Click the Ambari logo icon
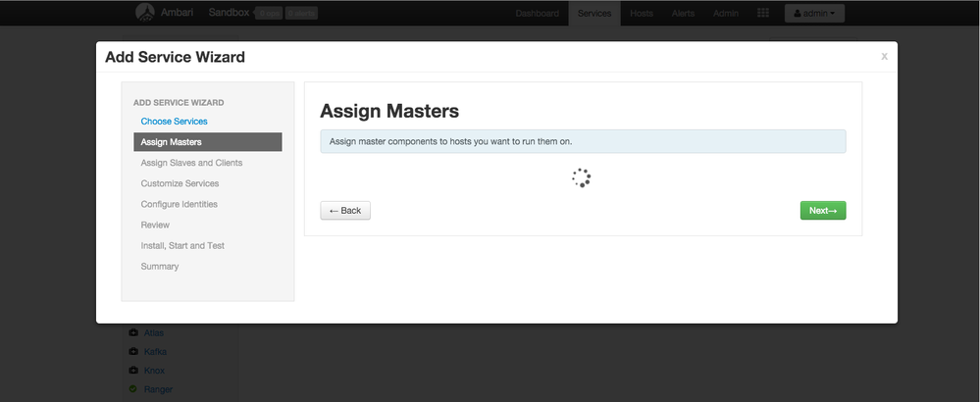The width and height of the screenshot is (980, 402). point(145,13)
